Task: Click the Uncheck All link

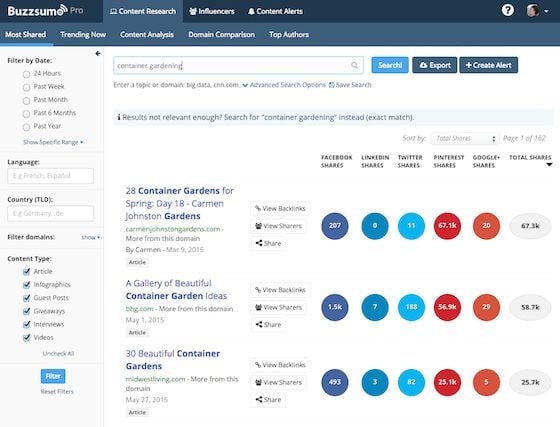Action: pyautogui.click(x=58, y=353)
